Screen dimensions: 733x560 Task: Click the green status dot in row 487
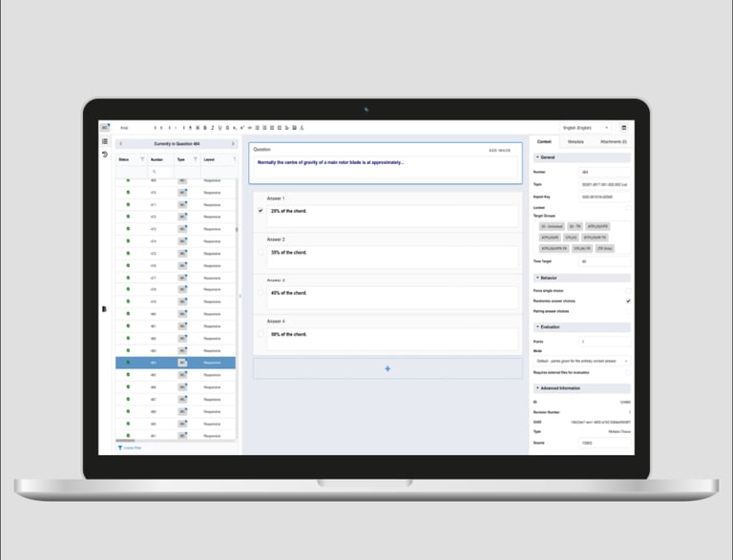[128, 399]
